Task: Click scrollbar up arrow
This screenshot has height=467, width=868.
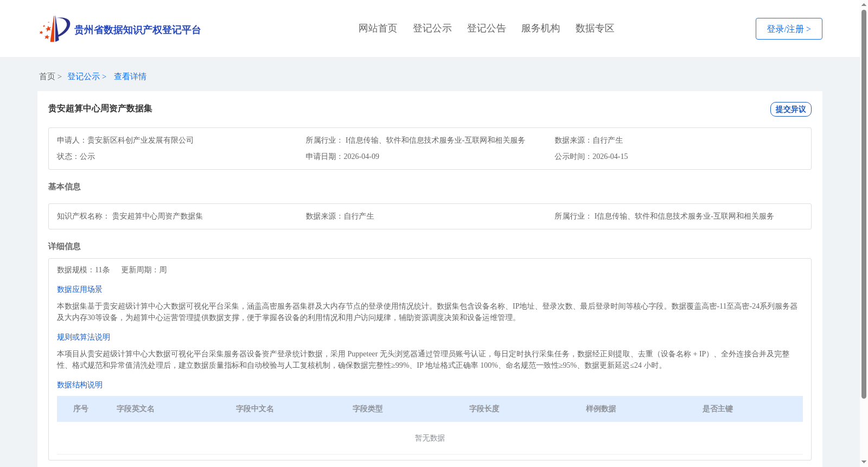Action: click(x=864, y=4)
